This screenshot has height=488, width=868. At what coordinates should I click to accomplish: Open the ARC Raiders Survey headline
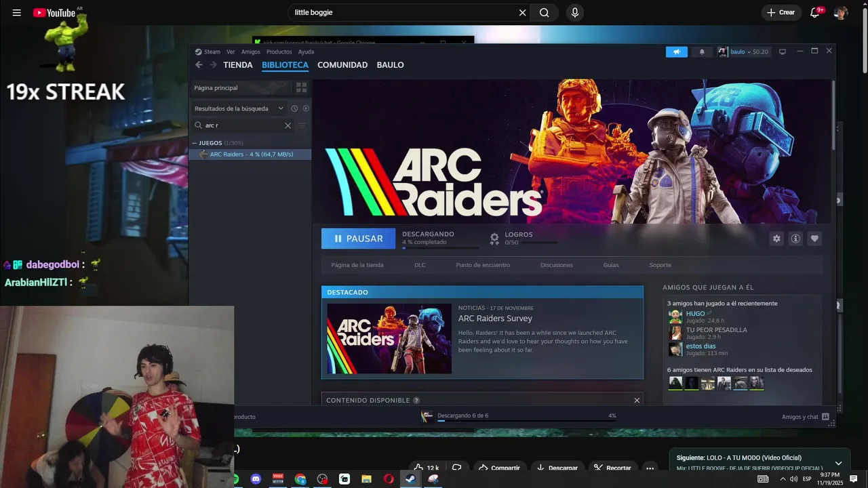coord(495,319)
